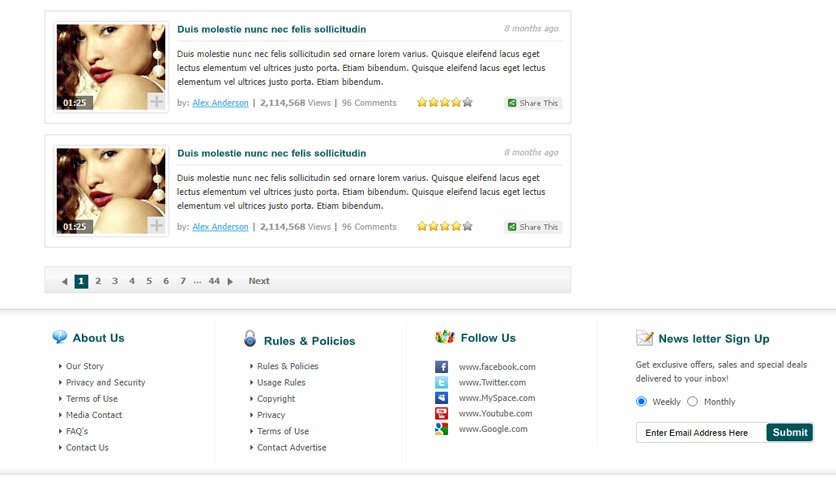Open the Privacy link under Rules & Policies
836x484 pixels.
(271, 415)
